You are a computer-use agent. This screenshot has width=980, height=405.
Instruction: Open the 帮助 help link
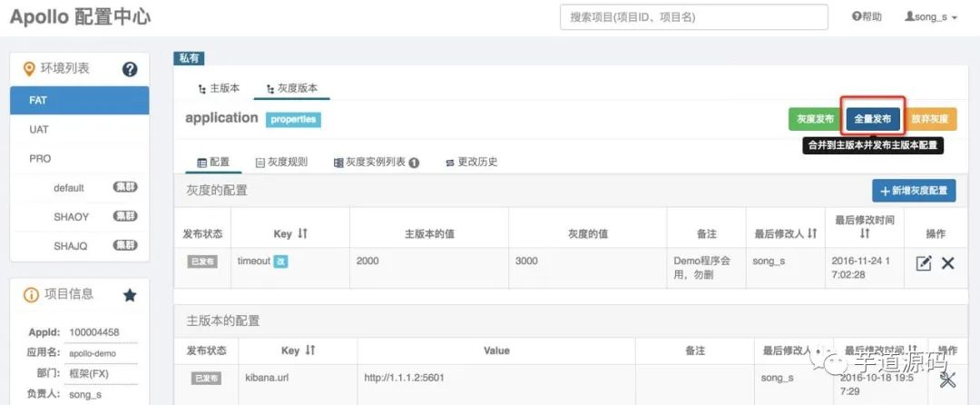coord(867,17)
